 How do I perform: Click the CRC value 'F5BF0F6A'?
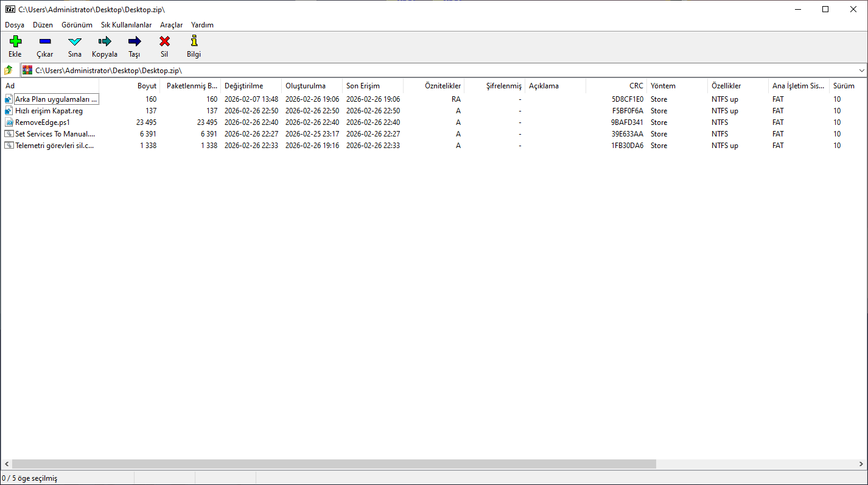(x=628, y=111)
